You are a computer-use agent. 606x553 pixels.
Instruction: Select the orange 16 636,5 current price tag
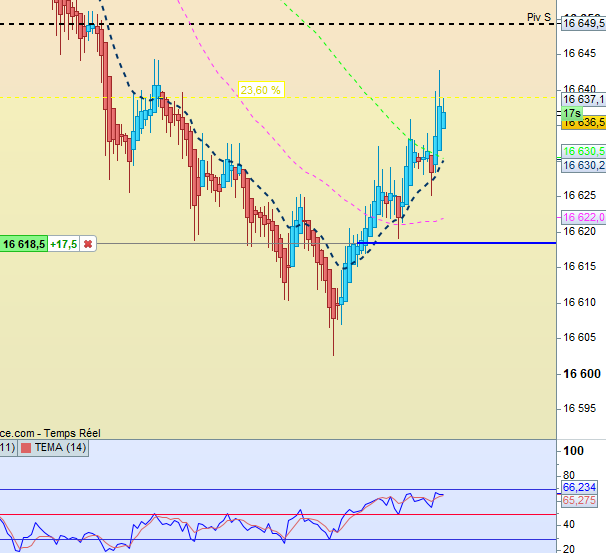click(x=584, y=123)
